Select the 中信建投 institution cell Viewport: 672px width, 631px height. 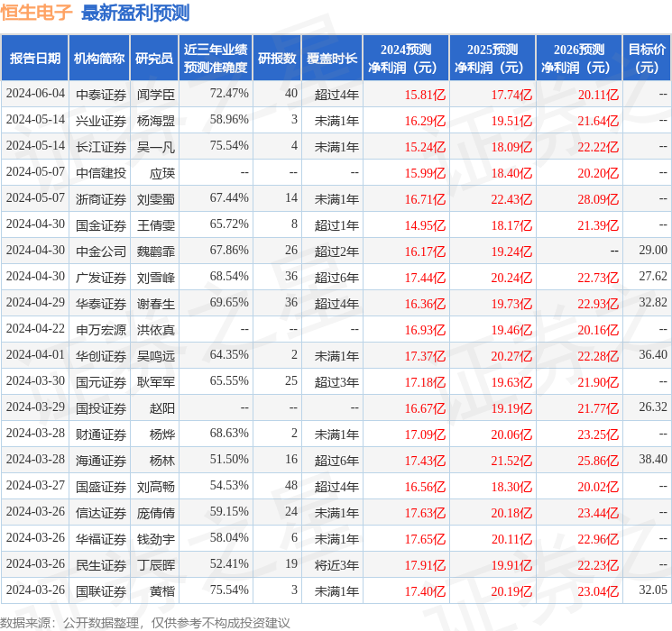coord(101,173)
